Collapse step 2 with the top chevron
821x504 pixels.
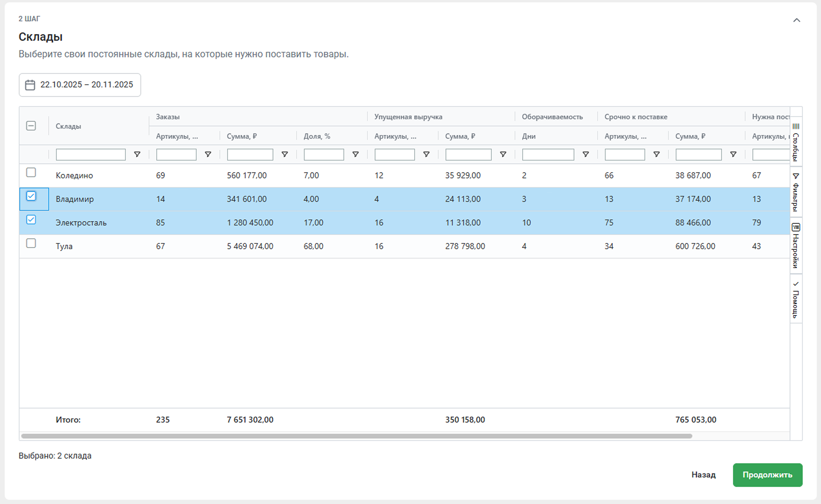pyautogui.click(x=796, y=20)
